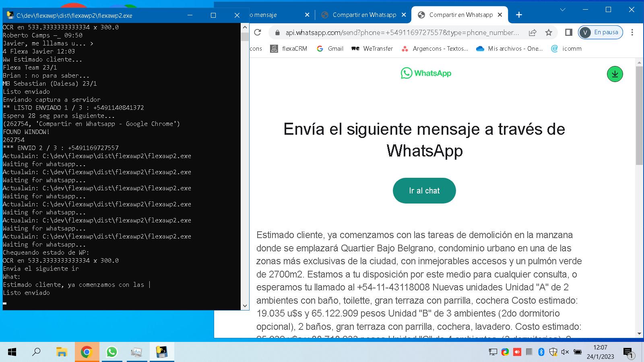Click the flexawp2.exe console title bar icon
The width and height of the screenshot is (644, 362).
click(x=10, y=15)
